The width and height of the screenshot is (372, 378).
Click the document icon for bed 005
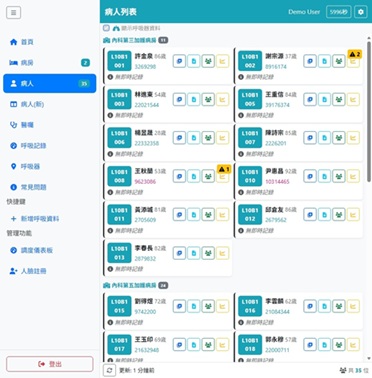coord(324,100)
